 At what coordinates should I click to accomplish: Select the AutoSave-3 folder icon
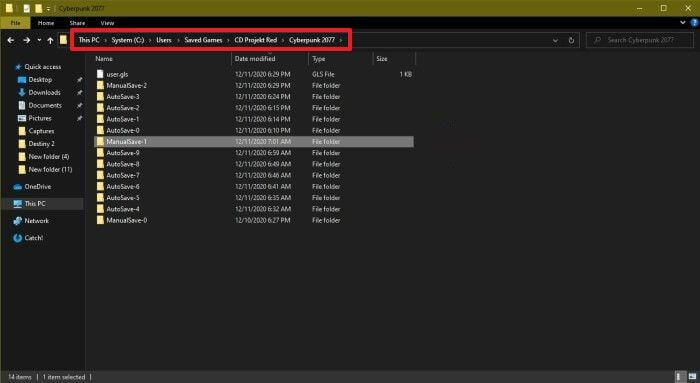coord(100,96)
